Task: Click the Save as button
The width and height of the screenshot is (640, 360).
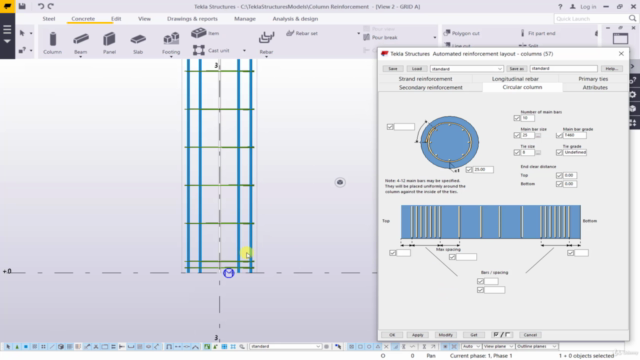Action: tap(516, 69)
